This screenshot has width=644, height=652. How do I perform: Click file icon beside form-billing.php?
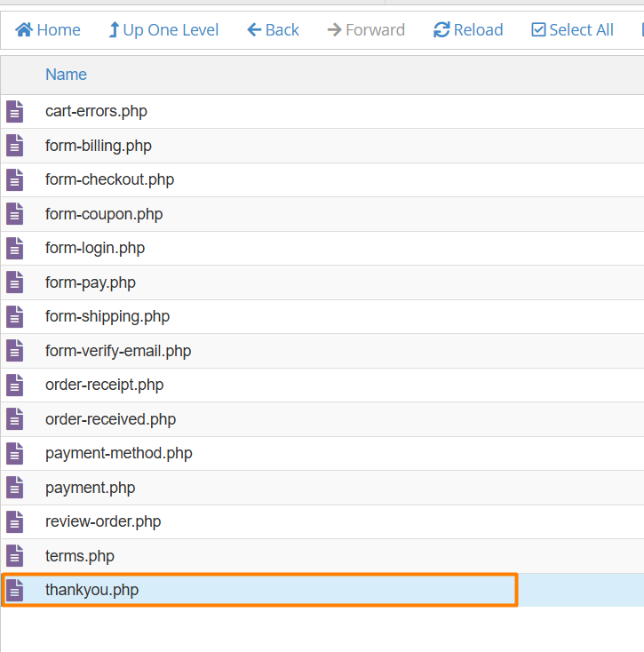[x=14, y=146]
